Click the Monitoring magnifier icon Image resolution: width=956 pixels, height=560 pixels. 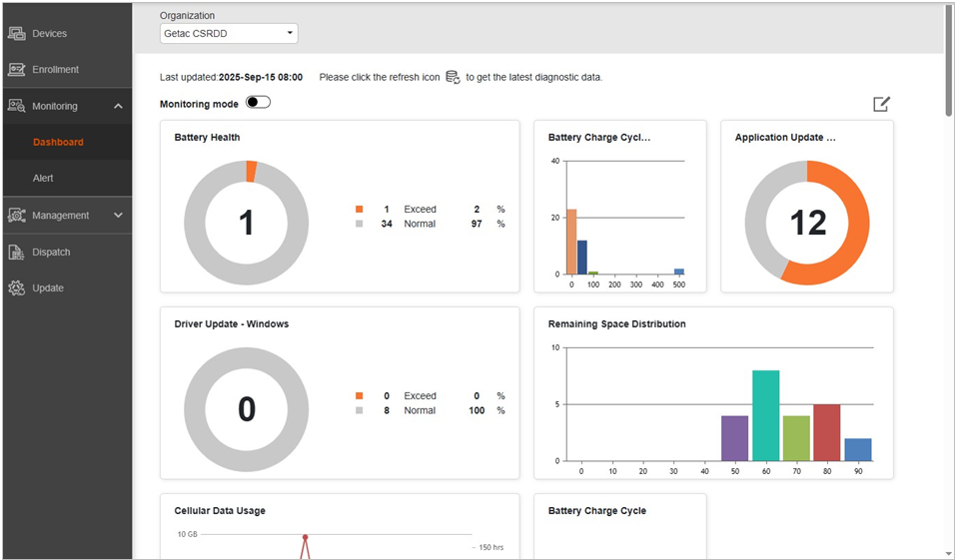[x=16, y=106]
